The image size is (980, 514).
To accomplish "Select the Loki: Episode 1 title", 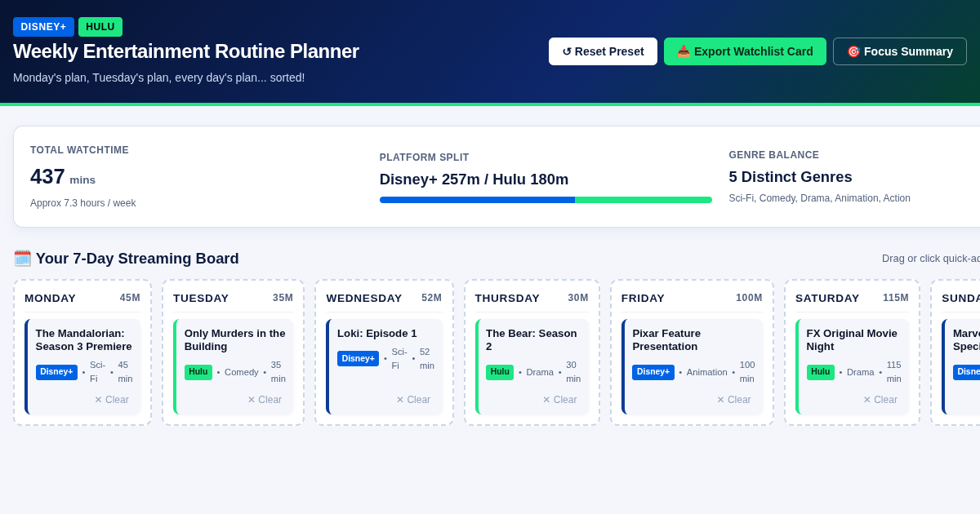I will (377, 334).
